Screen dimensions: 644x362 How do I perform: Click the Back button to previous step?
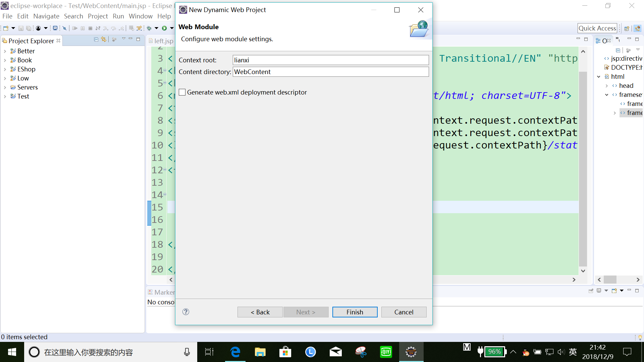coord(260,312)
